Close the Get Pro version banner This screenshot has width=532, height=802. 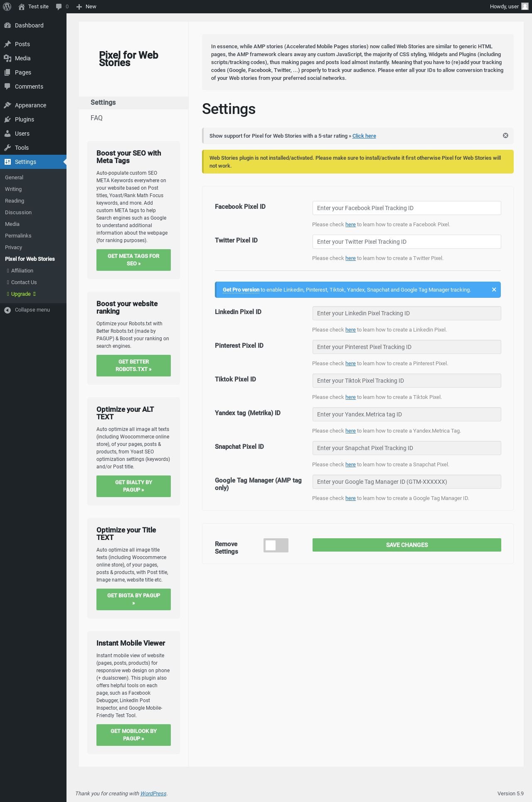494,290
